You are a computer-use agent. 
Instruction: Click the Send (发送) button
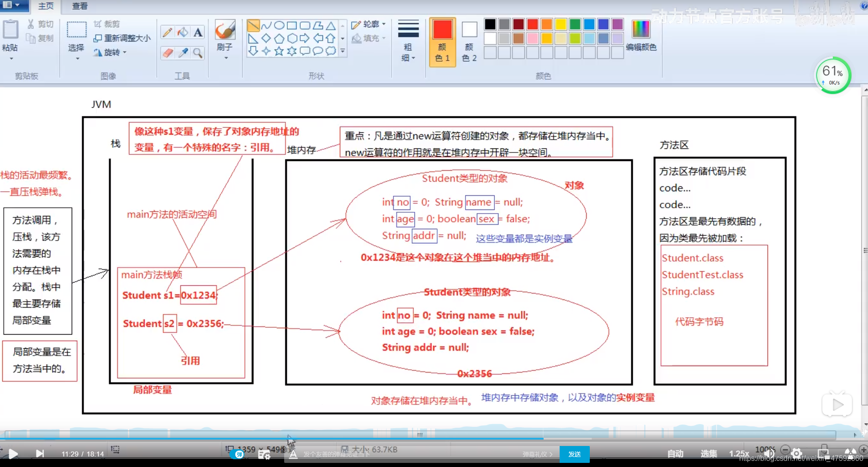(574, 454)
